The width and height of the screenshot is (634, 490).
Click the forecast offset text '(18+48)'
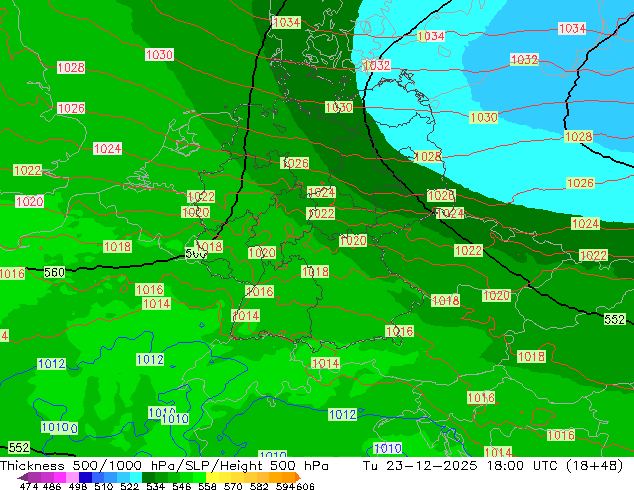coord(595,466)
